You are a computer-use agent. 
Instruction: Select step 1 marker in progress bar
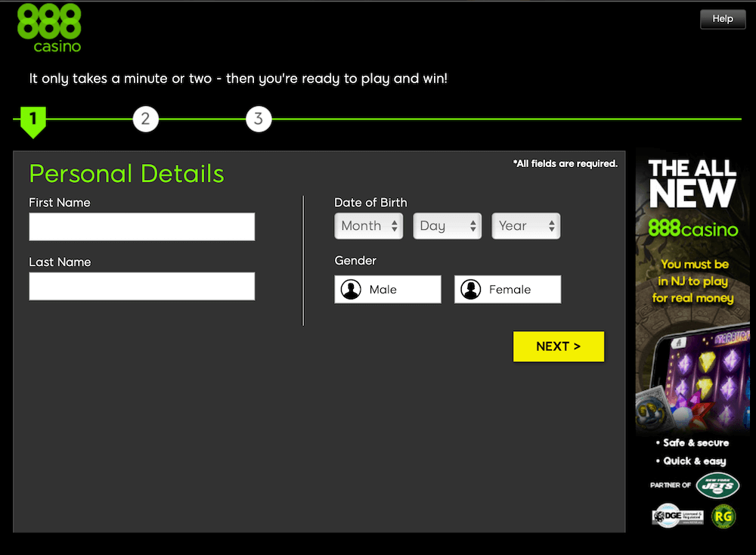[33, 122]
